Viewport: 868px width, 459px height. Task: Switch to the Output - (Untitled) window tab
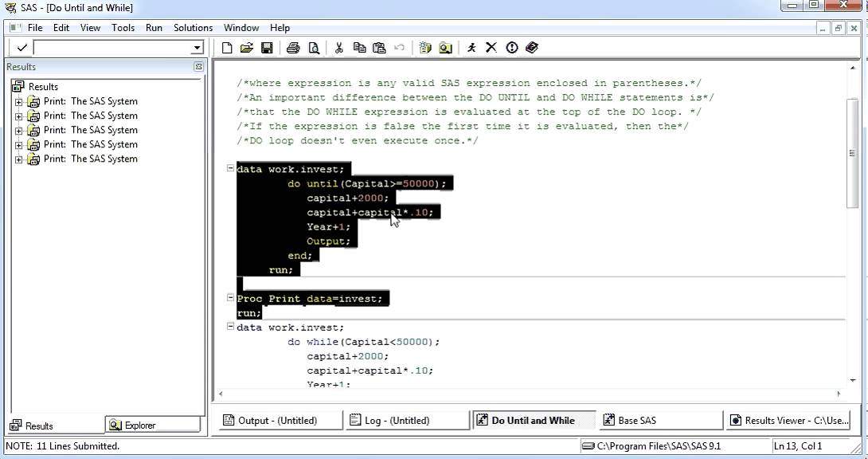tap(280, 420)
